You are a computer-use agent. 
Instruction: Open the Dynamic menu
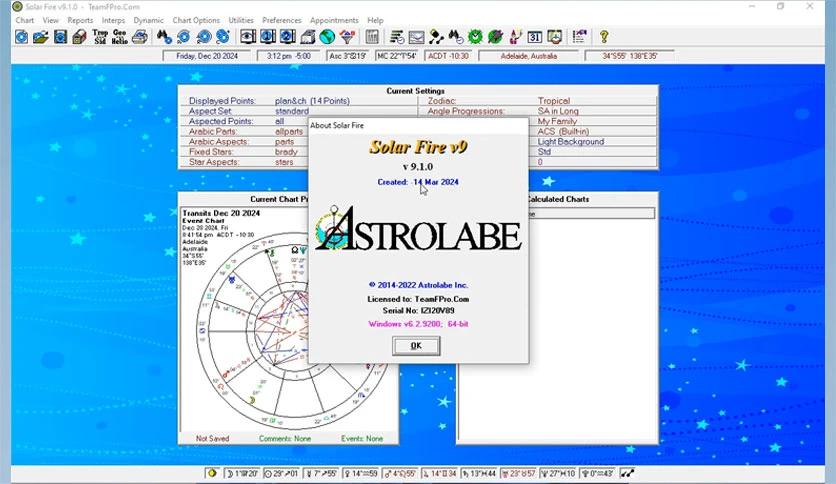coord(148,20)
